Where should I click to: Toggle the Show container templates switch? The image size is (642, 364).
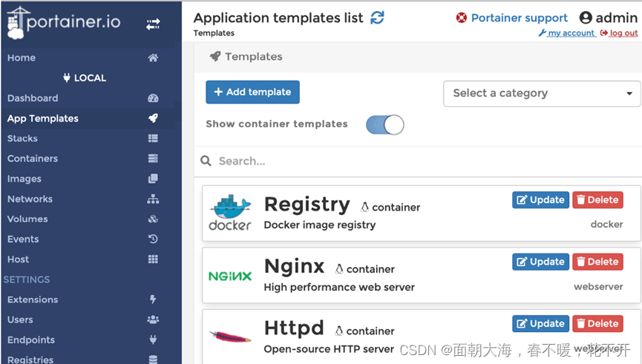click(385, 125)
